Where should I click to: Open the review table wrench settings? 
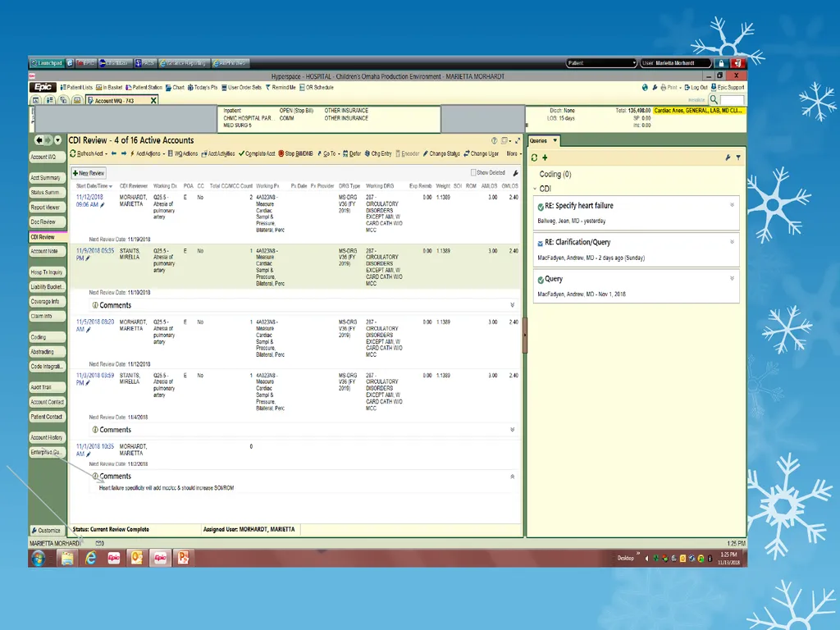pyautogui.click(x=515, y=173)
